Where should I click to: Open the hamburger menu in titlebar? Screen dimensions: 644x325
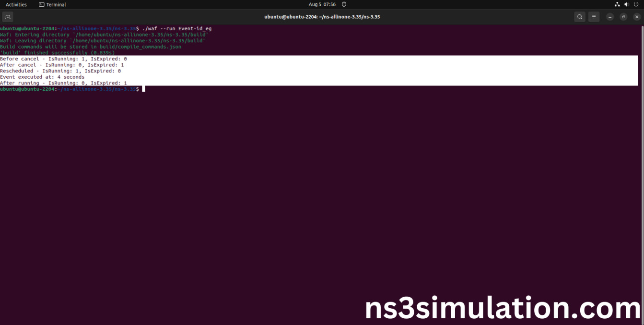(x=594, y=16)
